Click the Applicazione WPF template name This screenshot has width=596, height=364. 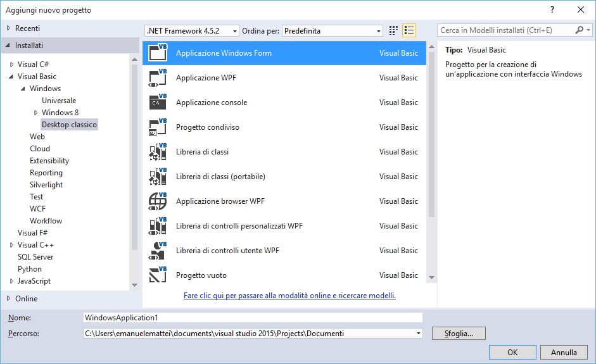click(x=206, y=77)
